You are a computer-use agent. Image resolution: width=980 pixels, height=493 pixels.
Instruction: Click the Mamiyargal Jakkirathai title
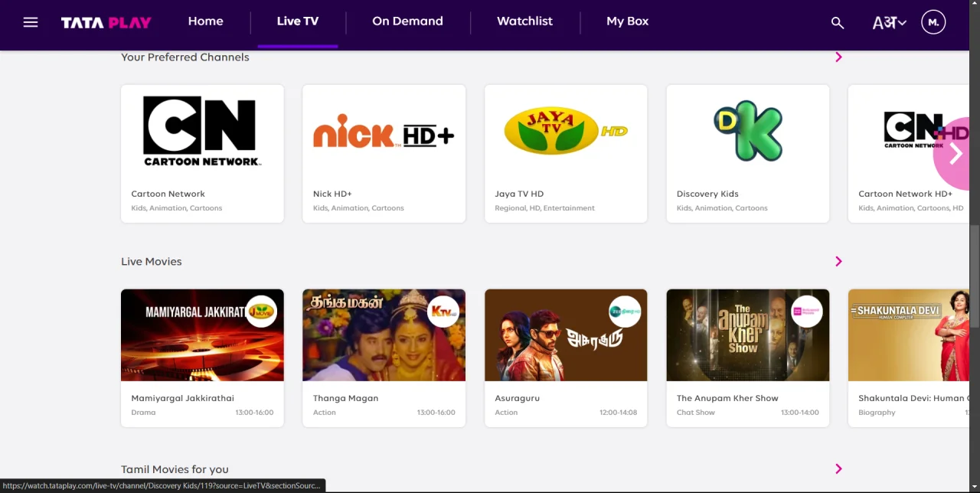tap(182, 398)
